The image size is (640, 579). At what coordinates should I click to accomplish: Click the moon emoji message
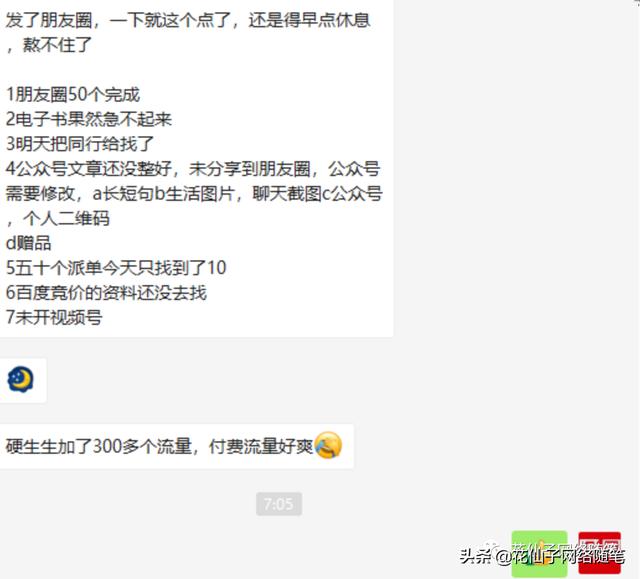point(20,380)
